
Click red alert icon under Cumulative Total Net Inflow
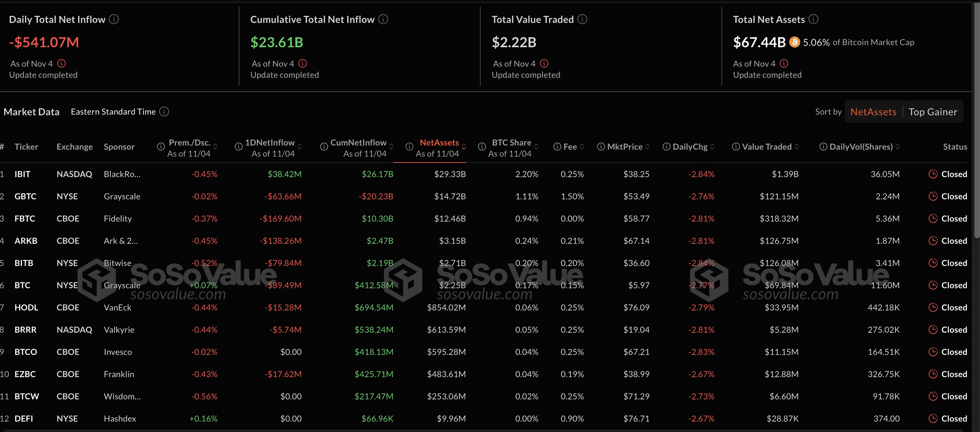tap(303, 63)
